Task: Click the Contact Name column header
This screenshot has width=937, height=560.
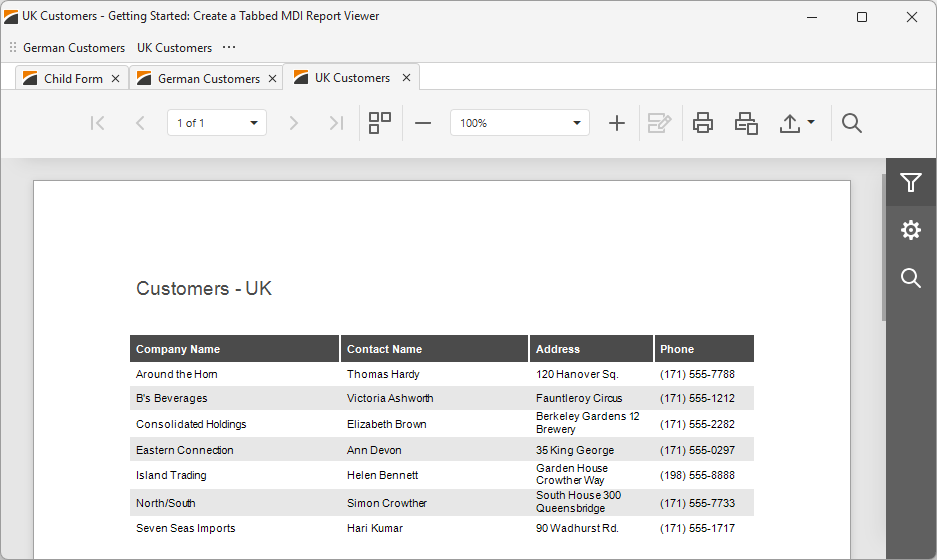Action: pos(434,349)
